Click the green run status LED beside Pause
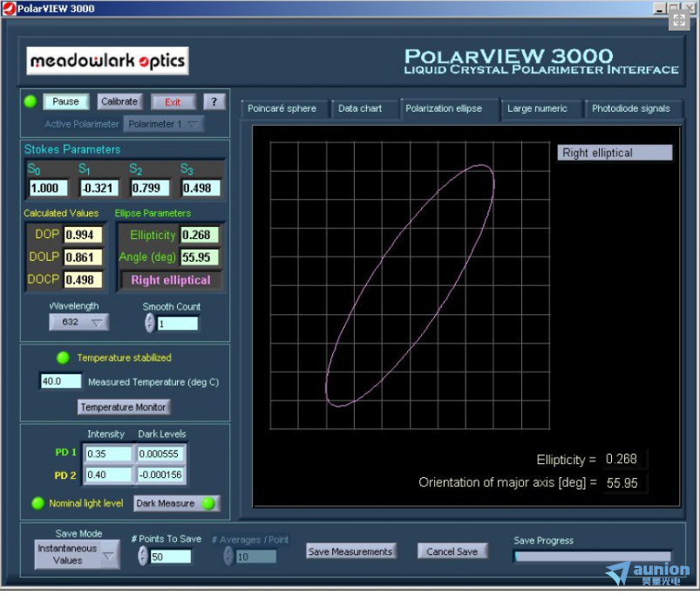 click(31, 102)
